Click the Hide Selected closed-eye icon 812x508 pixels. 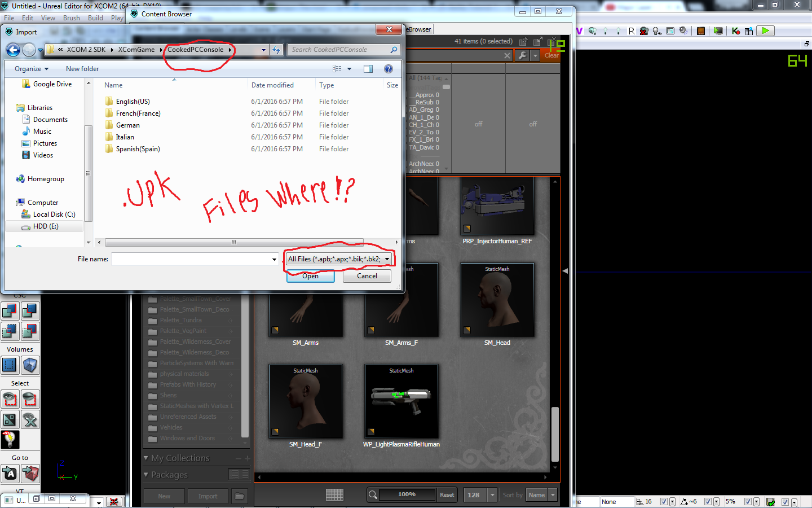coord(30,399)
